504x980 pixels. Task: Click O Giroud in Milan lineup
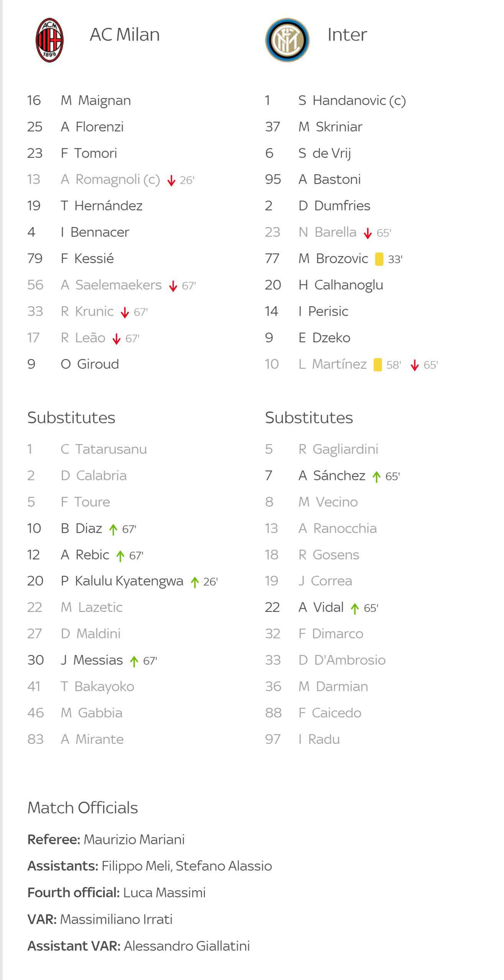pos(90,364)
